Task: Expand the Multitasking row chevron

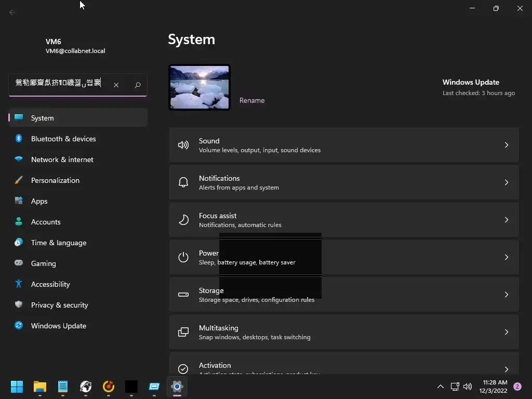Action: coord(506,331)
